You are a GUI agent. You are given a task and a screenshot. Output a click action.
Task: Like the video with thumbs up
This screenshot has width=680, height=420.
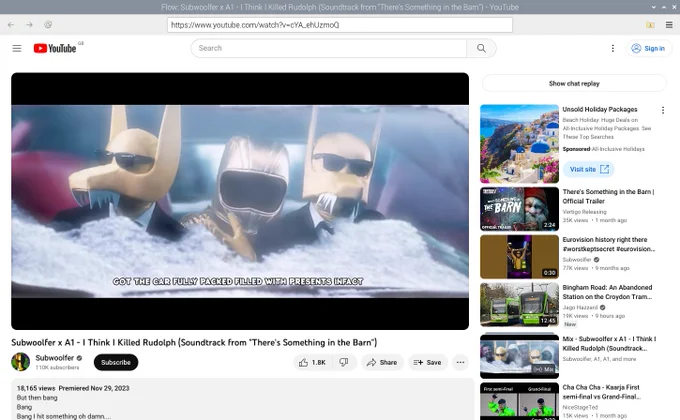(313, 362)
